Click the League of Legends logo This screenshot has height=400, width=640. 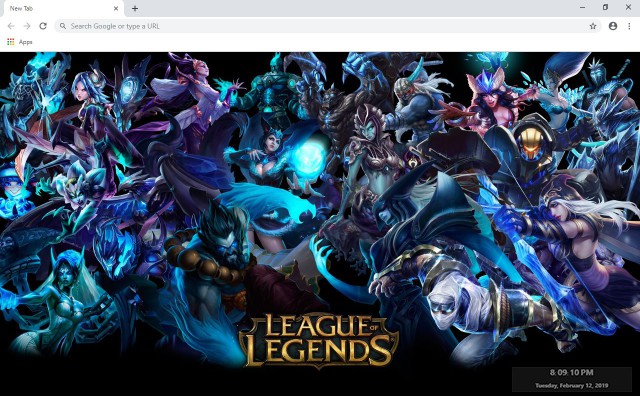318,340
